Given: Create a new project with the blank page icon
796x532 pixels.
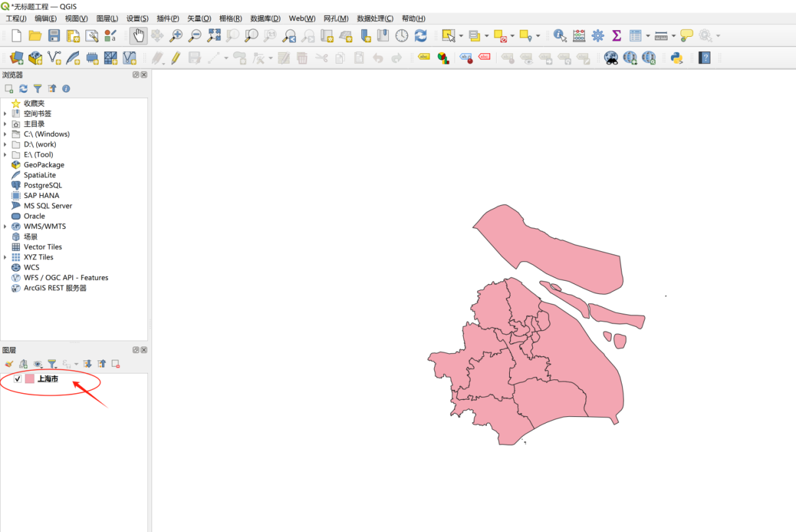Looking at the screenshot, I should click(16, 36).
